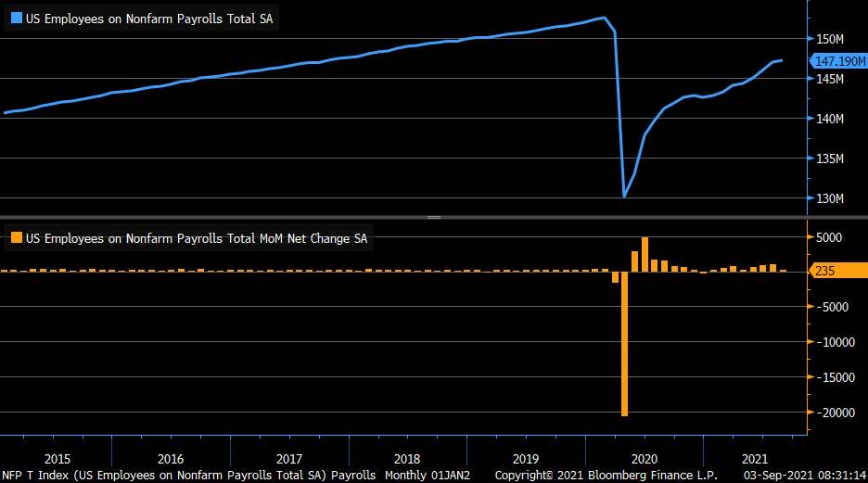Click the panel divider handle between charts
The width and height of the screenshot is (868, 483).
[x=434, y=218]
